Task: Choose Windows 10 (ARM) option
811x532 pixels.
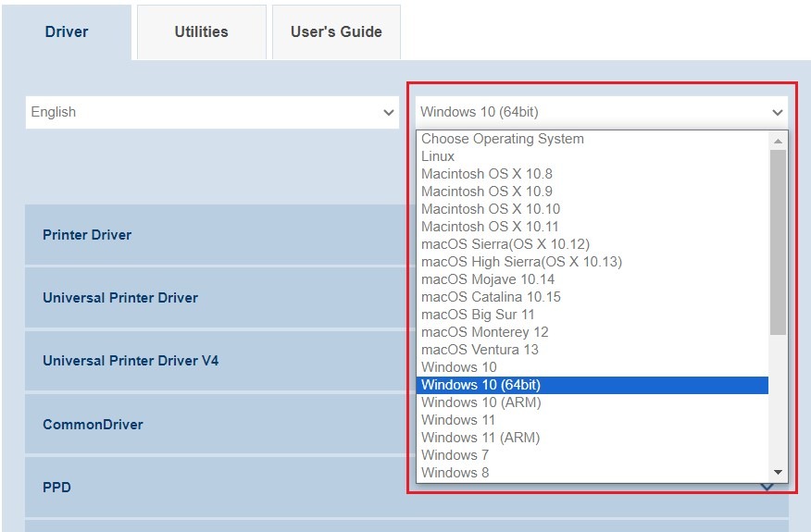Action: 480,402
